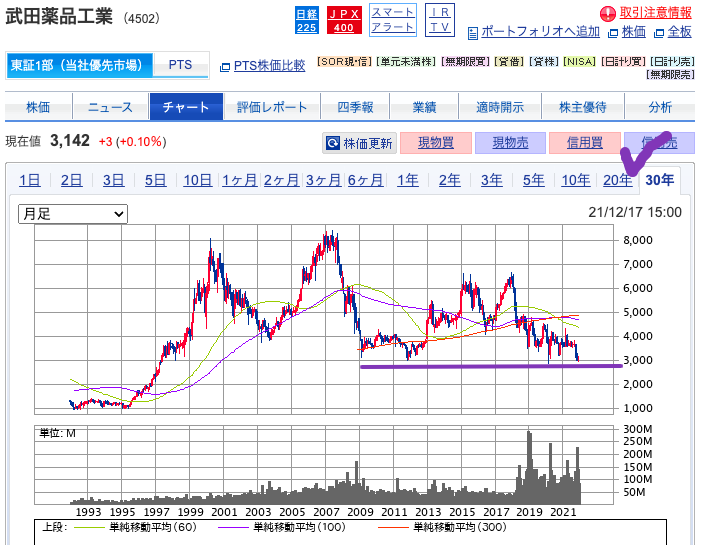Select the 1ヶ月 chart period
Screen dimensions: 702x545
240,180
